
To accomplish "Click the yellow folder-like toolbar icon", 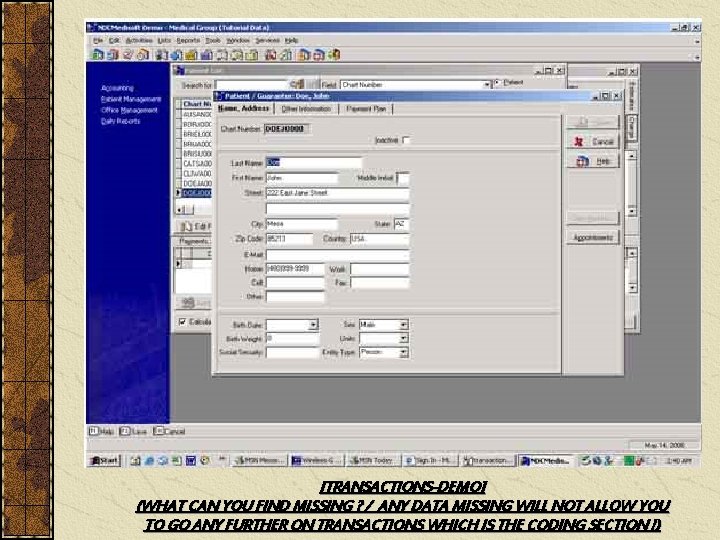I will (x=191, y=55).
